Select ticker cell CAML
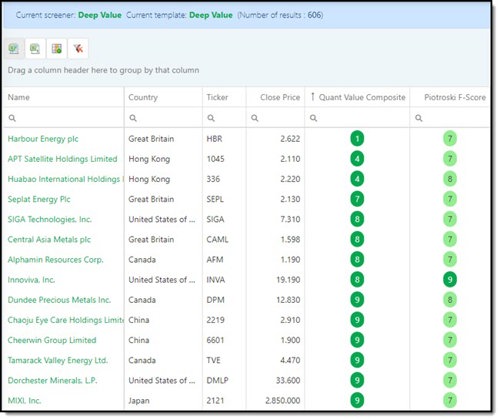The width and height of the screenshot is (500, 419). pyautogui.click(x=217, y=240)
